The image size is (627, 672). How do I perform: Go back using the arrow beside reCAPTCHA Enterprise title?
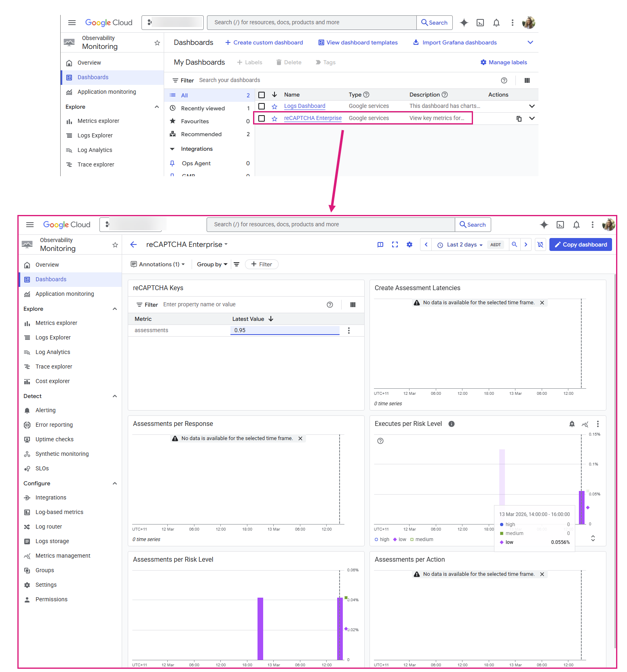pyautogui.click(x=134, y=244)
